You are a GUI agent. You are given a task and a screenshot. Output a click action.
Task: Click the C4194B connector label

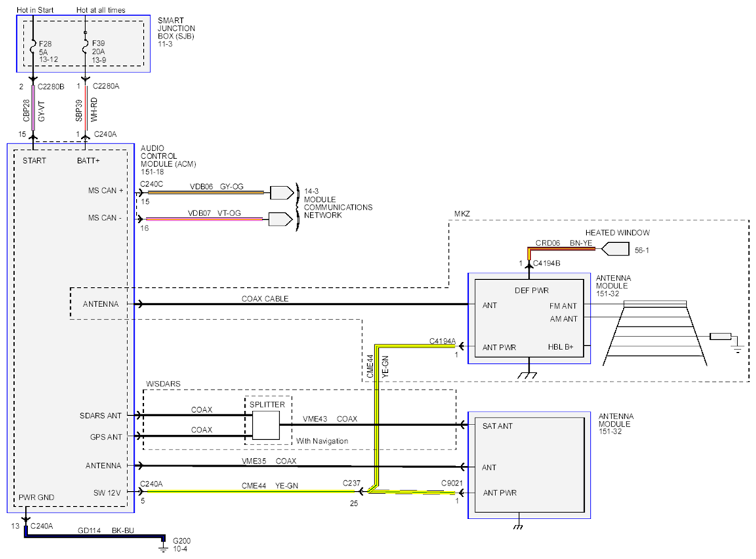[x=546, y=263]
